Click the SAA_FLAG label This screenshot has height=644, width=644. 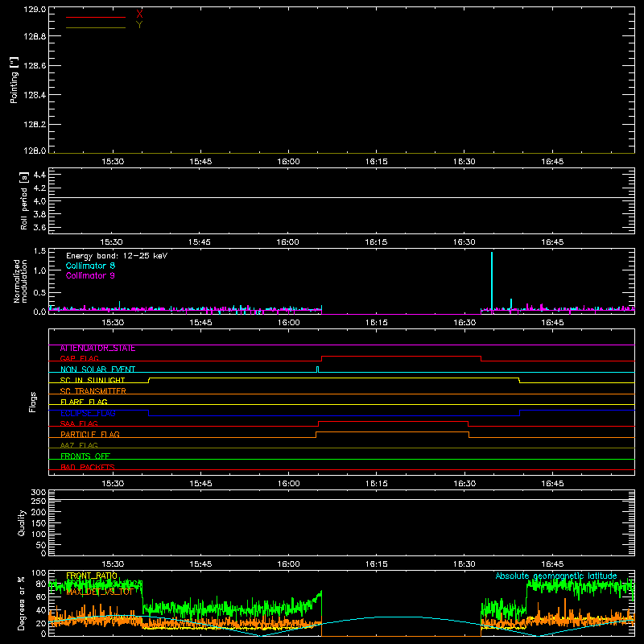point(79,424)
